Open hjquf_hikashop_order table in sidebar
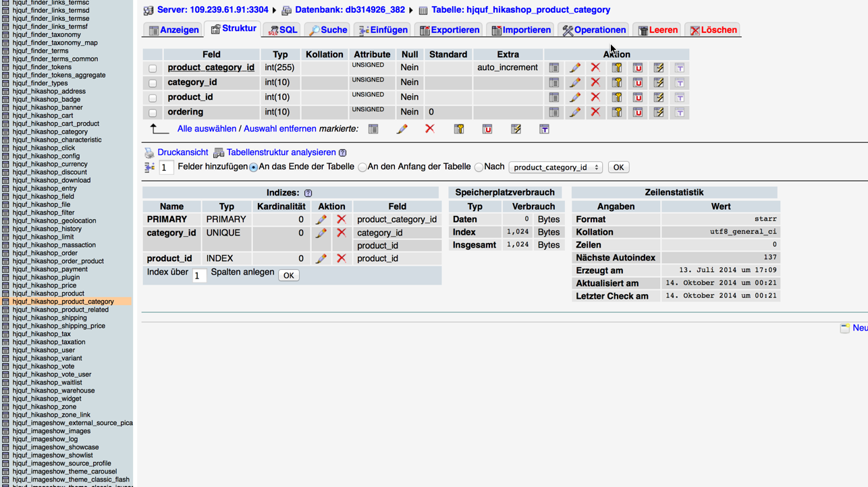 tap(45, 253)
